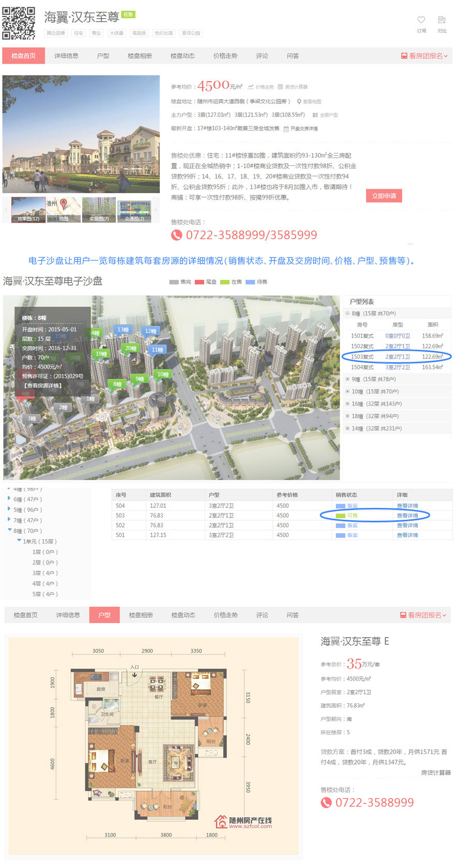Open the 价格走势 chart icon link beside the price
This screenshot has width=455, height=868.
pyautogui.click(x=261, y=87)
